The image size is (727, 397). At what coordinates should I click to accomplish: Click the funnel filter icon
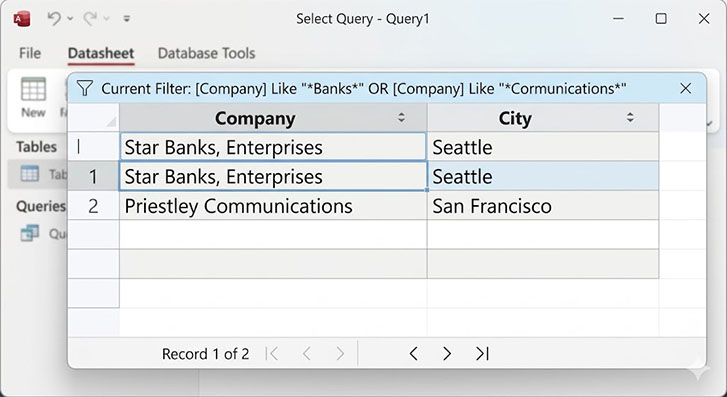(85, 88)
